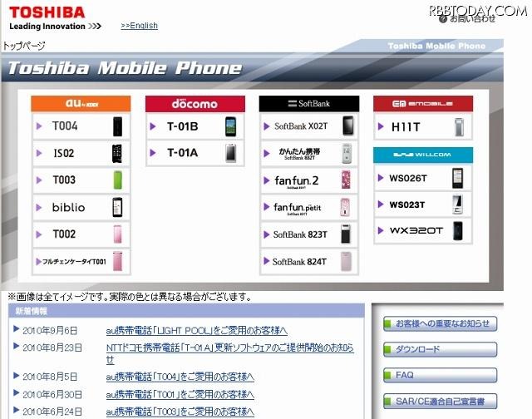The width and height of the screenshot is (532, 419).
Task: Open the T-01A model link
Action: pos(183,153)
